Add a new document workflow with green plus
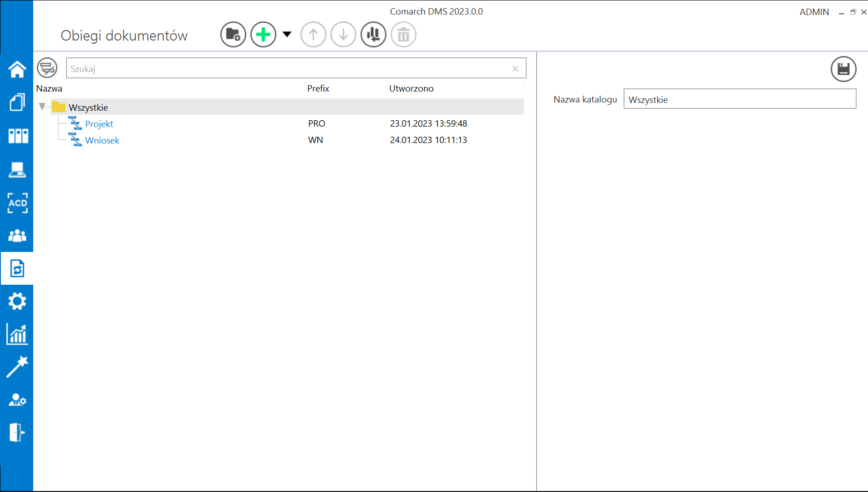 (263, 34)
